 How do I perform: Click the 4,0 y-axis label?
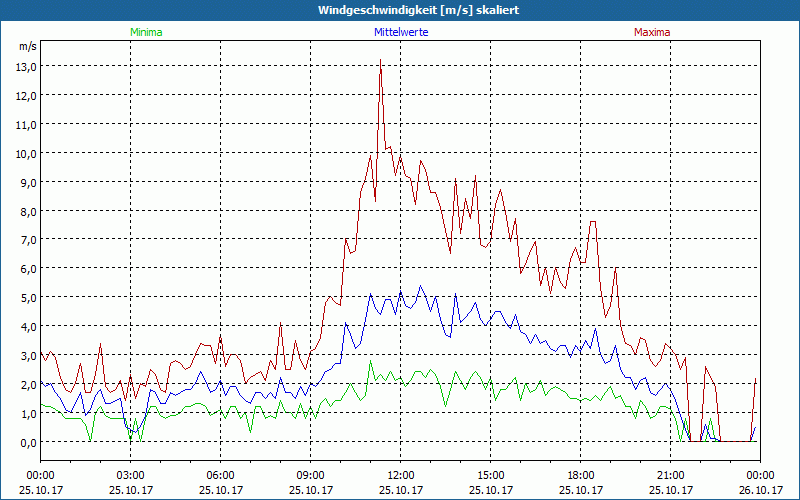(30, 327)
